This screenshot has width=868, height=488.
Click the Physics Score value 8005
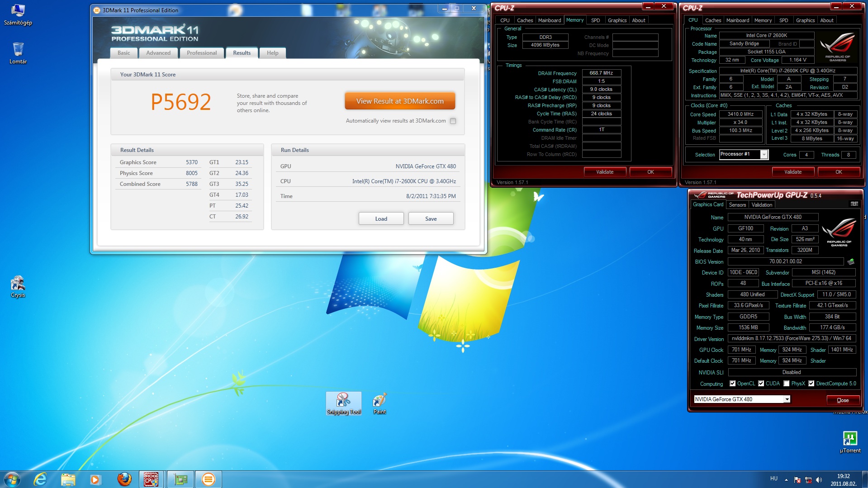(x=192, y=173)
